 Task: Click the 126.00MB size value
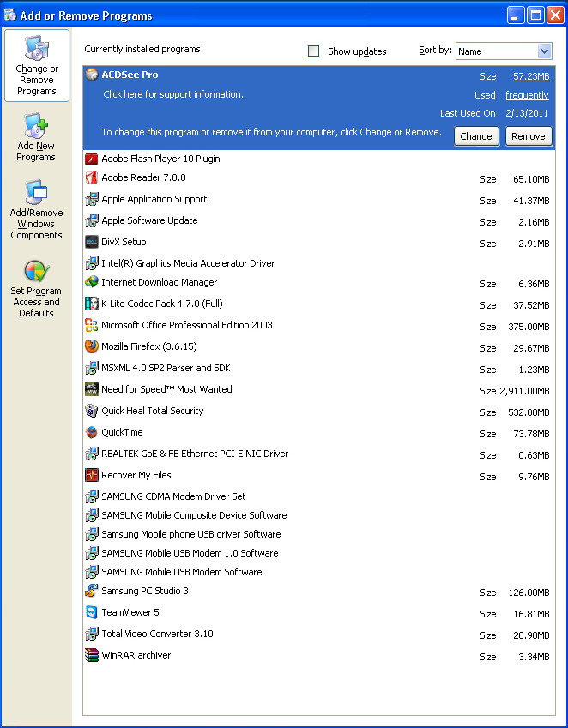[529, 593]
